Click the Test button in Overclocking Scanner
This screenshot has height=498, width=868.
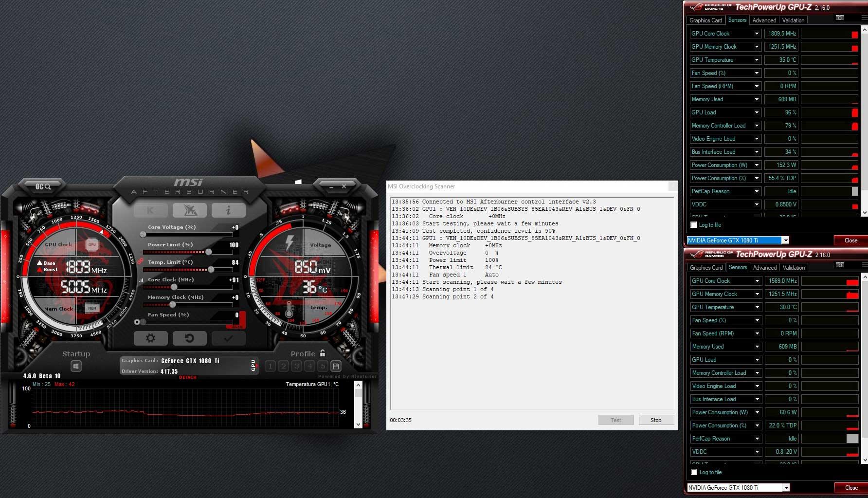(x=616, y=420)
